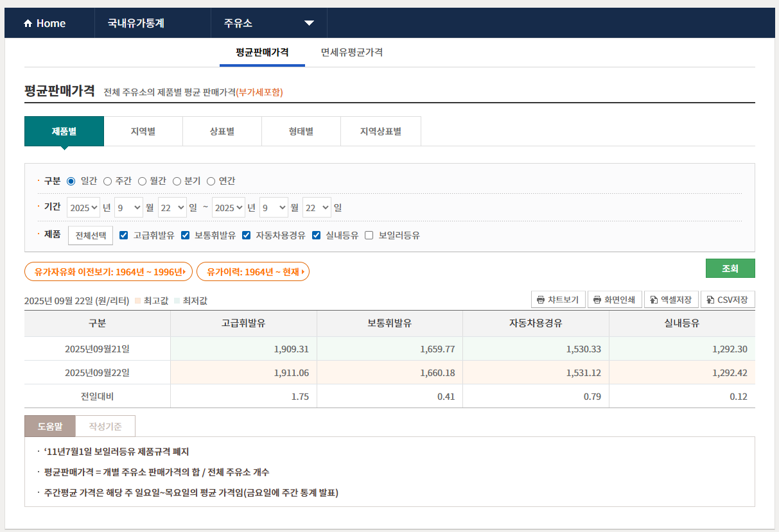This screenshot has width=779, height=532.
Task: Open chart view with 차트보기 button
Action: (557, 300)
